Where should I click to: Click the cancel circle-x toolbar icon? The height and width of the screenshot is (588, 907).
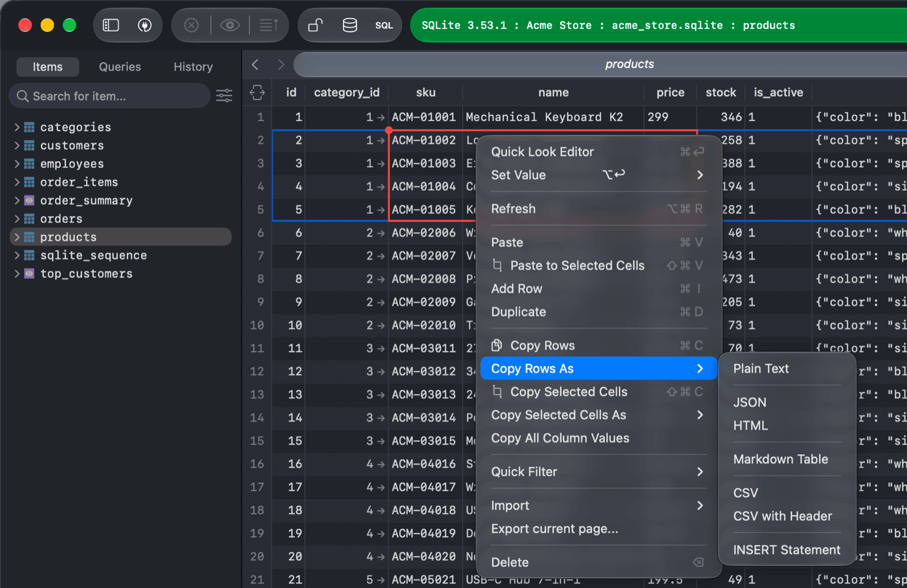(192, 25)
